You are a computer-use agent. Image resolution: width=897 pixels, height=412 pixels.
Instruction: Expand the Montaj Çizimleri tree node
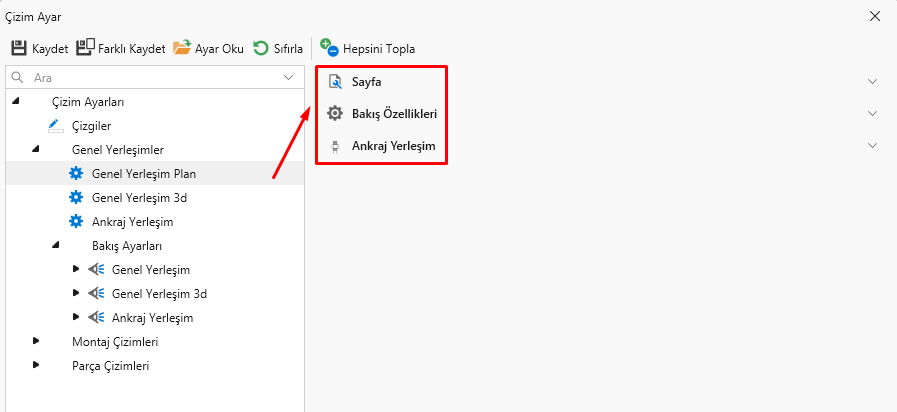37,342
